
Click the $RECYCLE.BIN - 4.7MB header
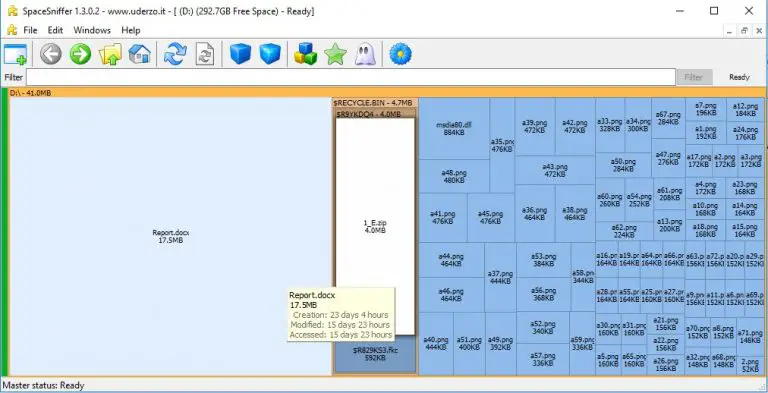(375, 103)
